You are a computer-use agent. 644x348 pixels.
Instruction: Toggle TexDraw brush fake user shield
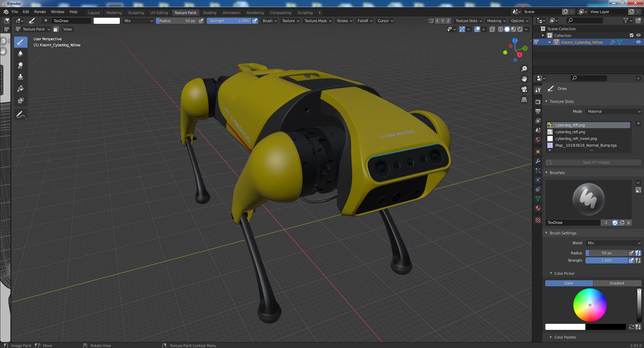pyautogui.click(x=615, y=222)
